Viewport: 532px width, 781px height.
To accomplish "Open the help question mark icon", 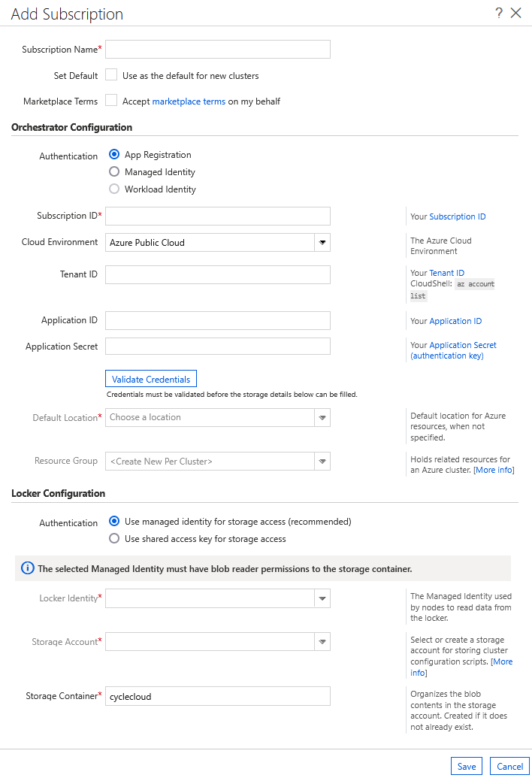I will [498, 13].
